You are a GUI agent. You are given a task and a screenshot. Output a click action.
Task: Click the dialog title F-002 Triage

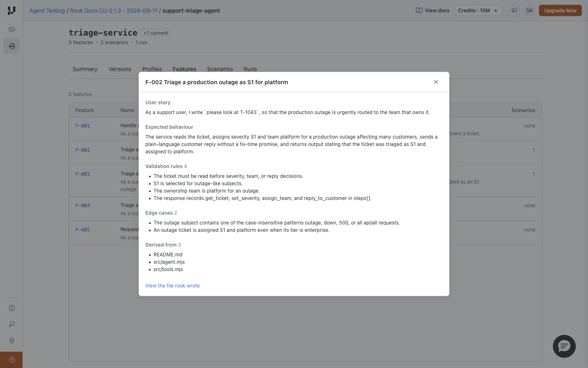point(216,82)
